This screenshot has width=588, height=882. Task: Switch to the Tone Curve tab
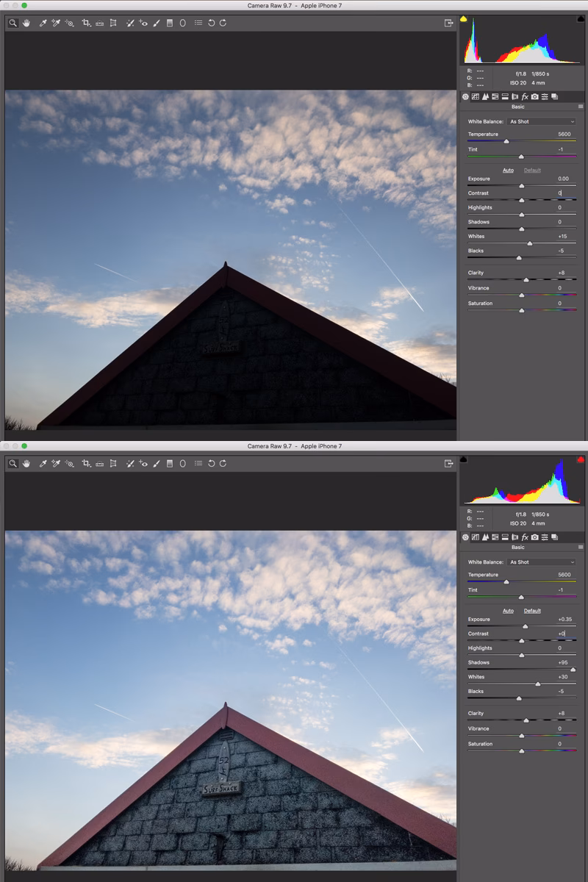click(x=475, y=96)
